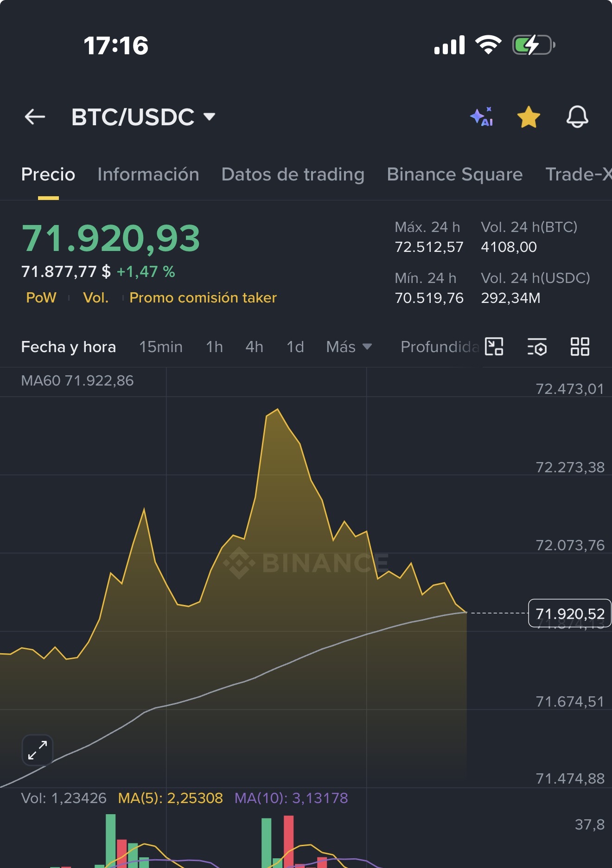
Task: Switch to Datos de trading tab
Action: click(293, 174)
